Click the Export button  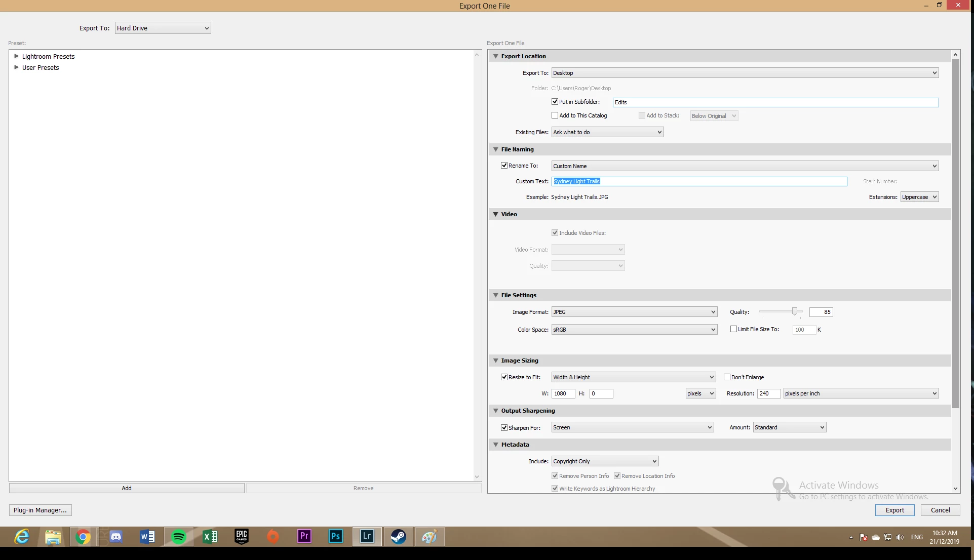[894, 510]
